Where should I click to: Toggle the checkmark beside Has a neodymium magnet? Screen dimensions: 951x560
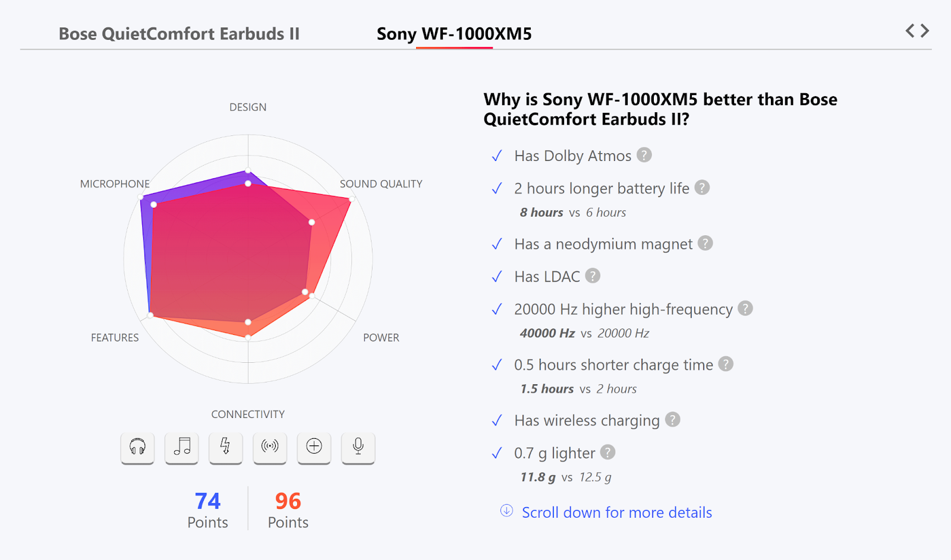[x=497, y=243]
